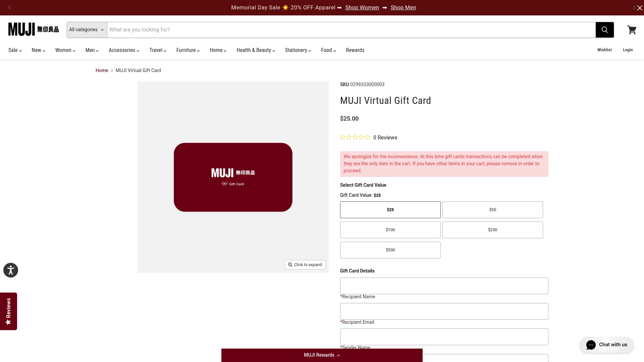The image size is (644, 362).
Task: Expand the Women menu
Action: pos(65,50)
